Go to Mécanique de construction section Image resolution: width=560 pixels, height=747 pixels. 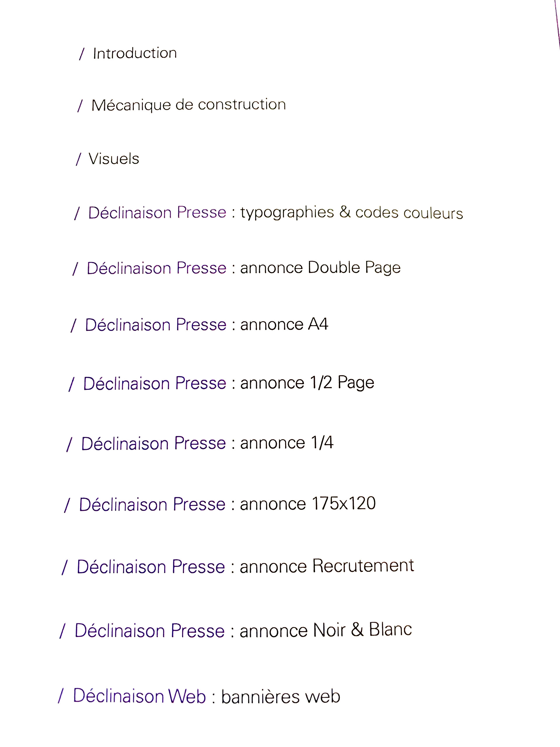188,105
